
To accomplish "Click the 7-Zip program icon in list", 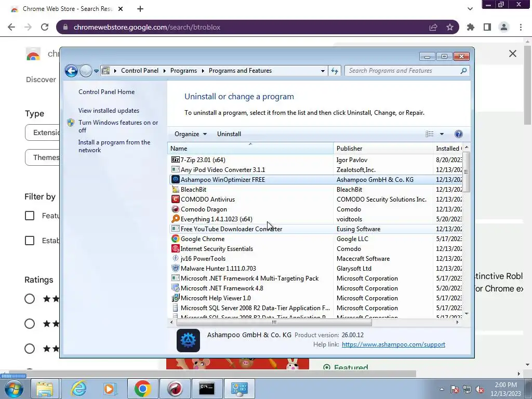I will [x=176, y=160].
